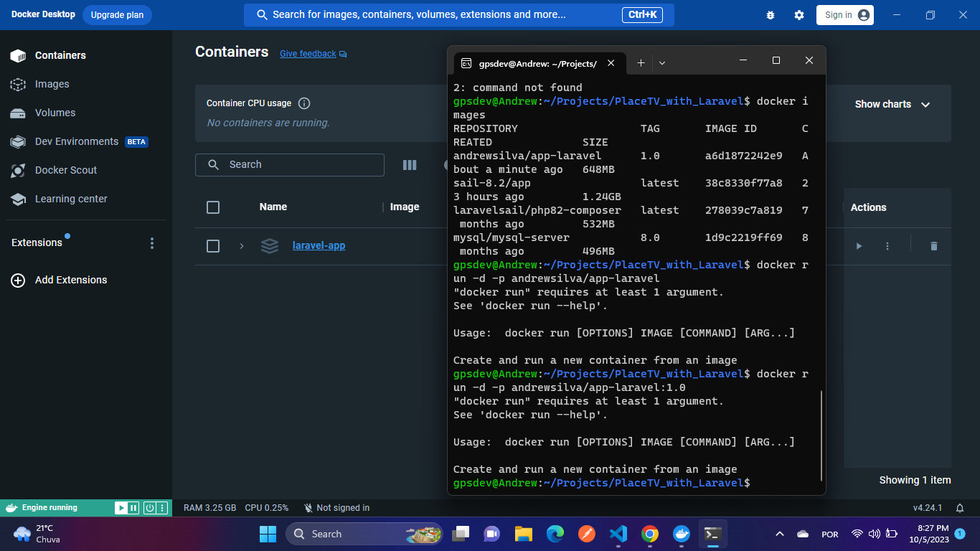
Task: Show hidden system tray icons chevron
Action: pos(780,534)
